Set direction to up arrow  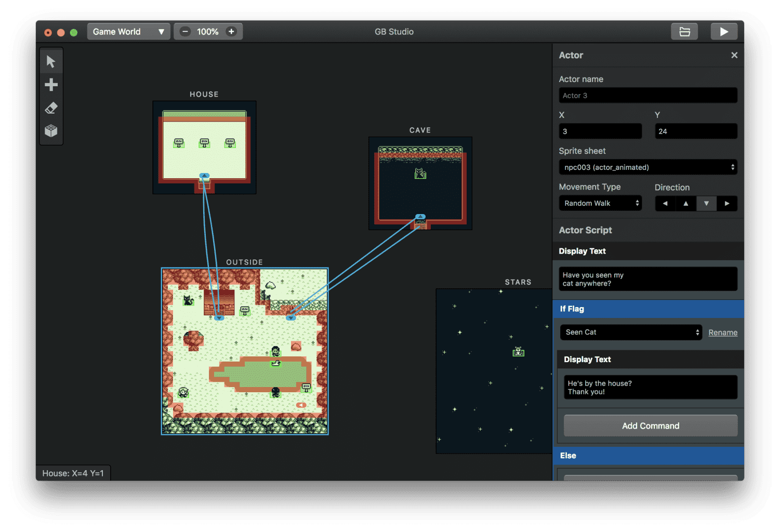pyautogui.click(x=686, y=204)
